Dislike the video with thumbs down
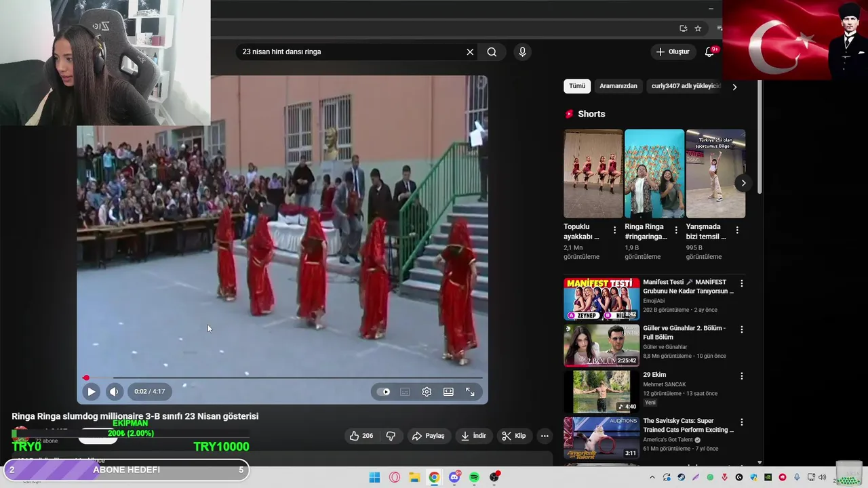 391,436
